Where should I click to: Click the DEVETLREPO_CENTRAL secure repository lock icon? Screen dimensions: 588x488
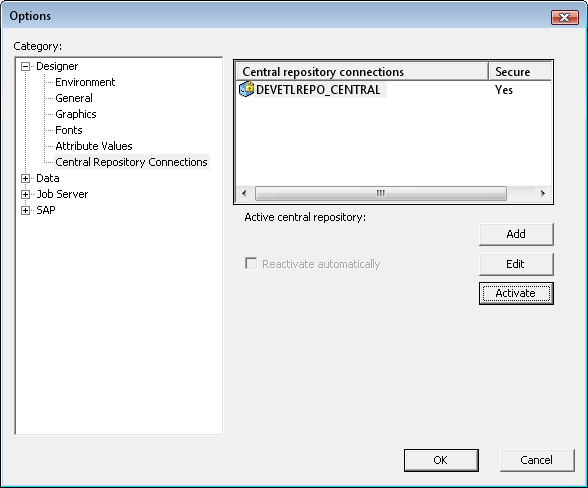(246, 89)
